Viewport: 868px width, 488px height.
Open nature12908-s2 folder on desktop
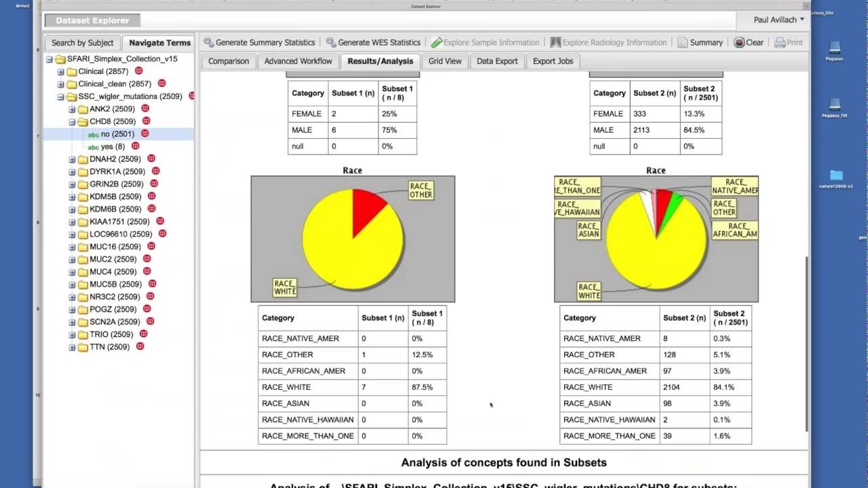[x=836, y=176]
